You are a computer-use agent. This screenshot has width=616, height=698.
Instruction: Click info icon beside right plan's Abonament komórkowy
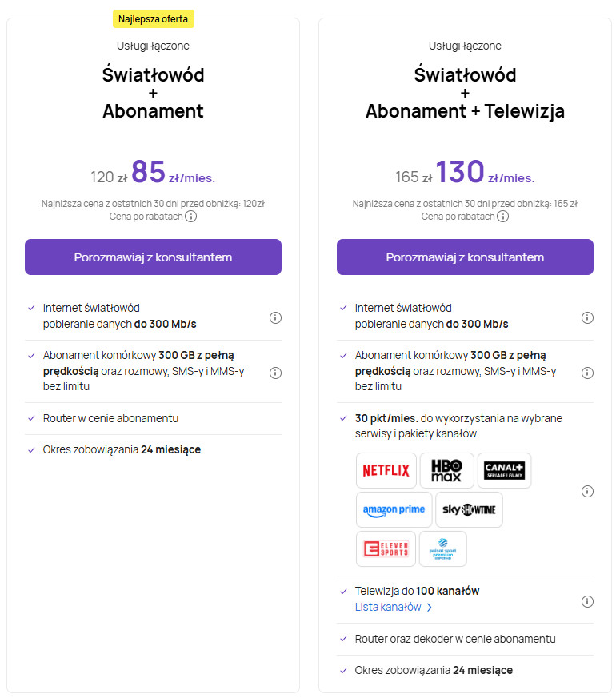[x=587, y=373]
